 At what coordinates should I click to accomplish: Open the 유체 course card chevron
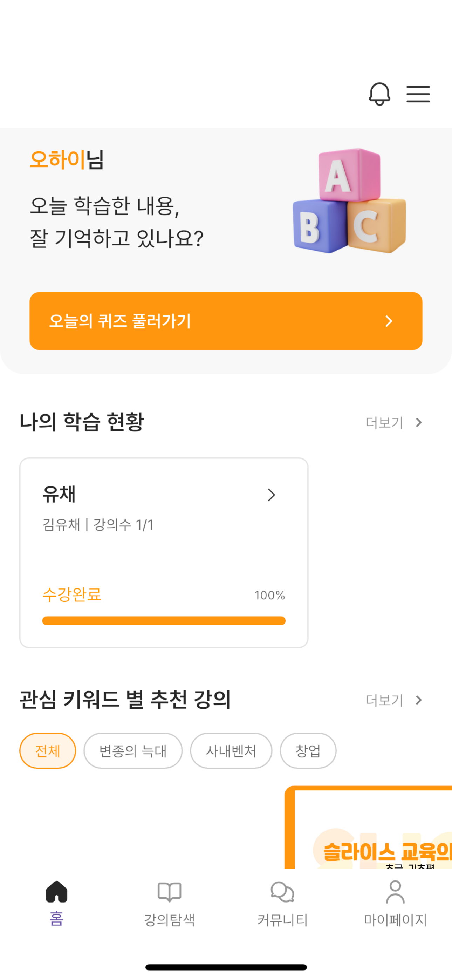pyautogui.click(x=271, y=495)
